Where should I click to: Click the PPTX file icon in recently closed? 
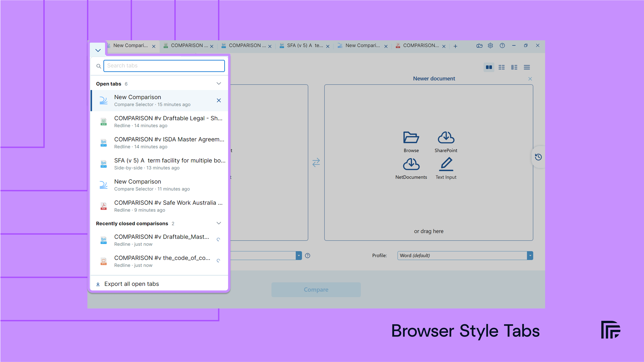coord(103,261)
